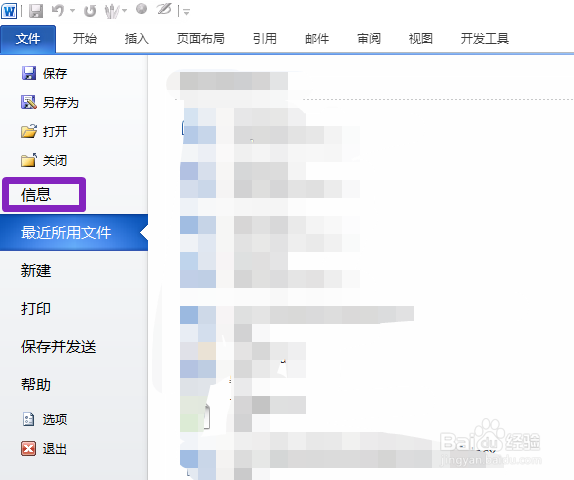The image size is (574, 480).
Task: Open the 帮助 section
Action: 36,385
